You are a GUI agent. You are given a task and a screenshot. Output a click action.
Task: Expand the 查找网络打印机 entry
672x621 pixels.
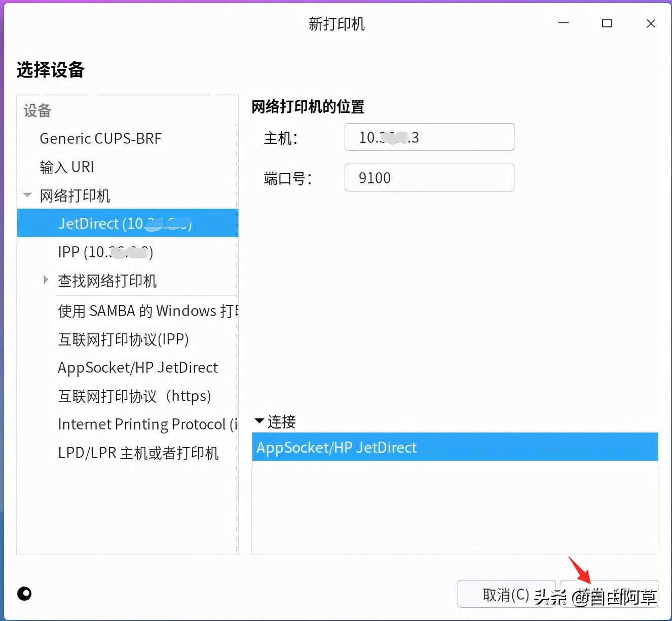coord(45,280)
